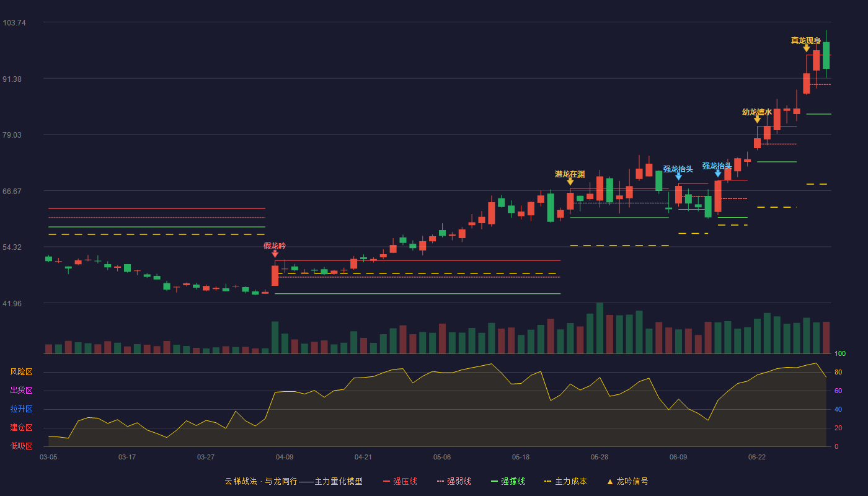Toggle the 强撑线 legend series
This screenshot has height=496, width=868.
click(508, 481)
